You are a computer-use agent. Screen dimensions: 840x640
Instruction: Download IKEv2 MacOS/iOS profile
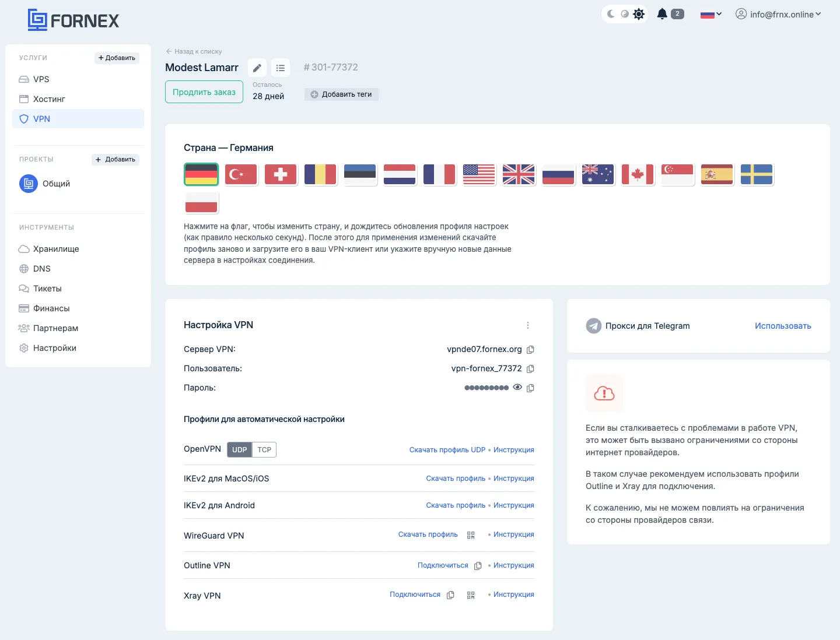tap(456, 479)
